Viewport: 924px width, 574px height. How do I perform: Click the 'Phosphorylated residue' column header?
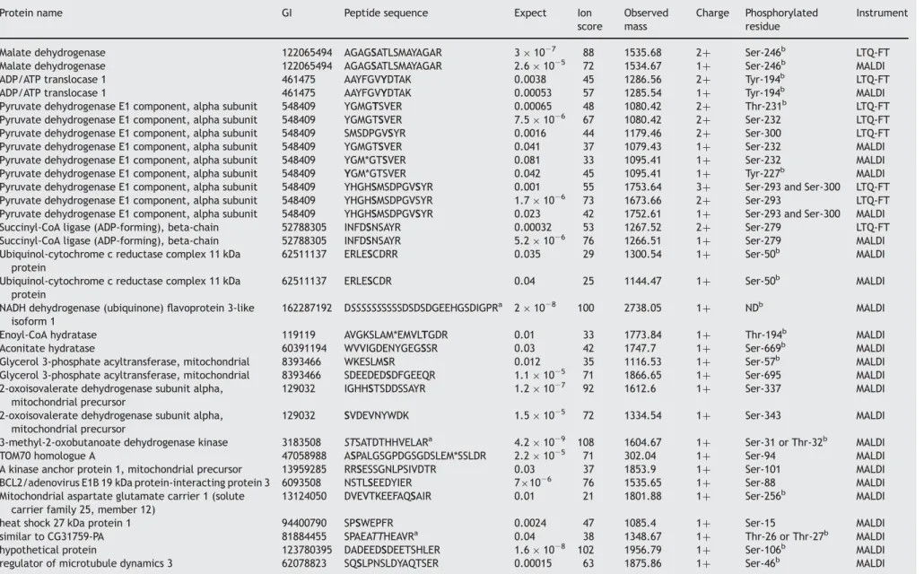(780, 20)
